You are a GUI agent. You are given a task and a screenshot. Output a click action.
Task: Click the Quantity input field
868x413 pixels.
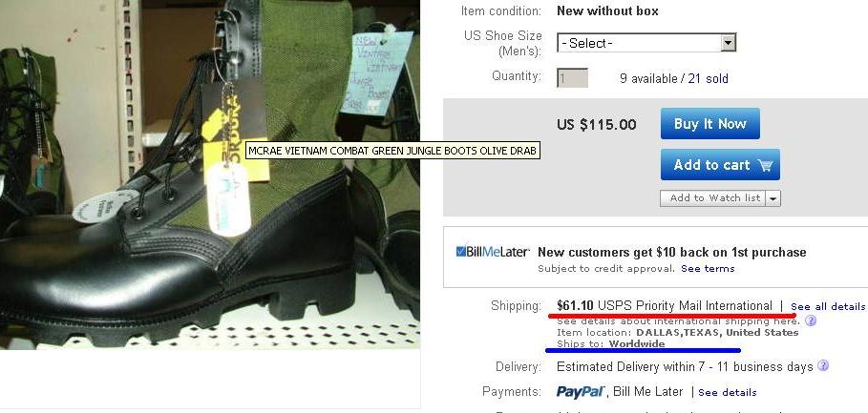pos(572,78)
